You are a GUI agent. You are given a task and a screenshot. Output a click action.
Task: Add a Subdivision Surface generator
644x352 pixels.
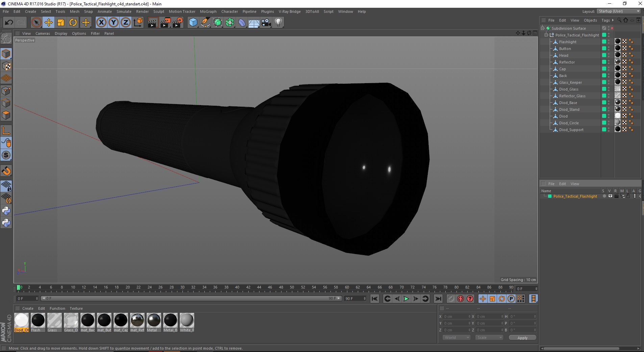[218, 23]
